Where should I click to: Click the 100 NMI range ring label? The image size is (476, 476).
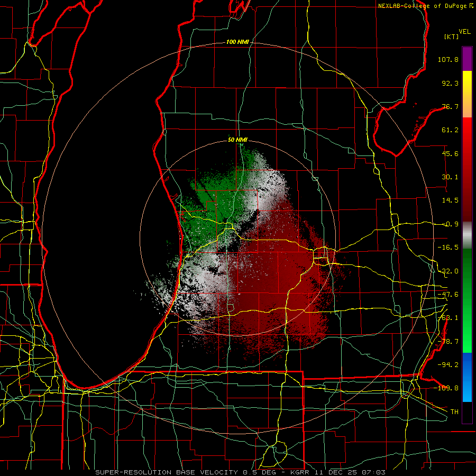pos(237,42)
